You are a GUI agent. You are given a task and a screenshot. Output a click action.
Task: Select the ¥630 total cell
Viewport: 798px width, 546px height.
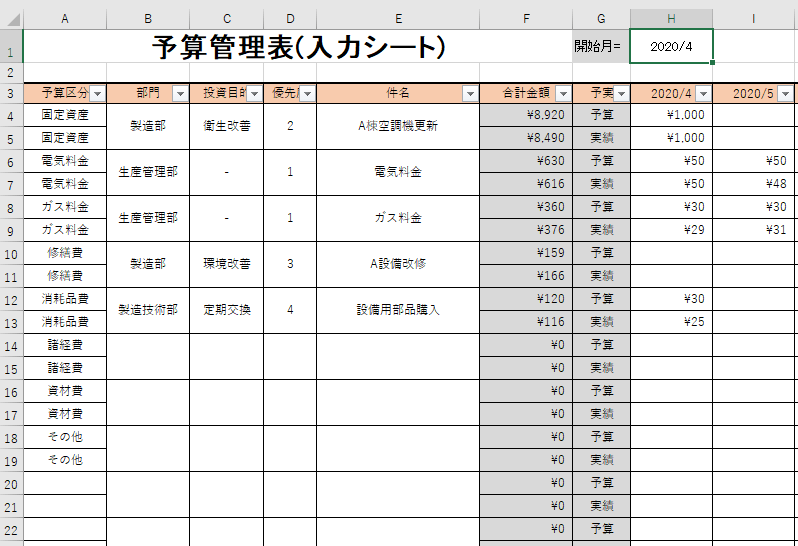pos(526,161)
